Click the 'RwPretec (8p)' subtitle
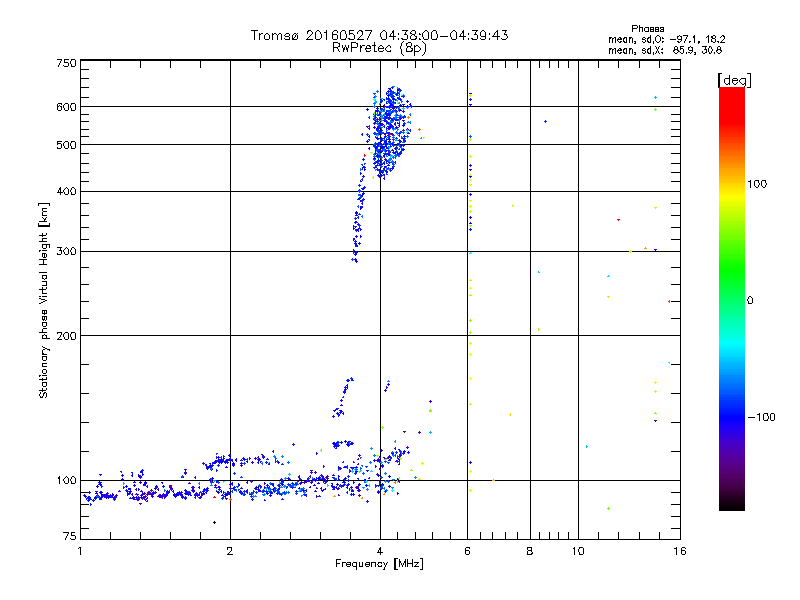The image size is (800, 600). [x=379, y=48]
